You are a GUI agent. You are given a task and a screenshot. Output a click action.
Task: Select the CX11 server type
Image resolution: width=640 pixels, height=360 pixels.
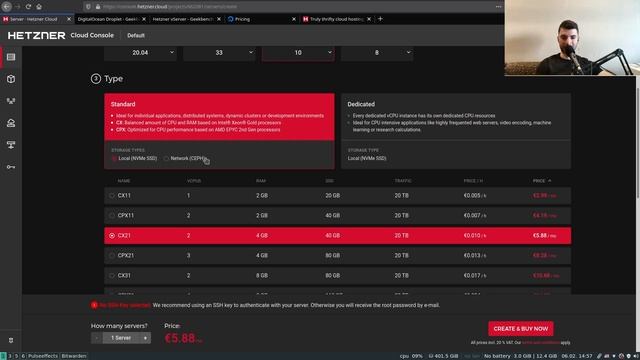coord(338,196)
